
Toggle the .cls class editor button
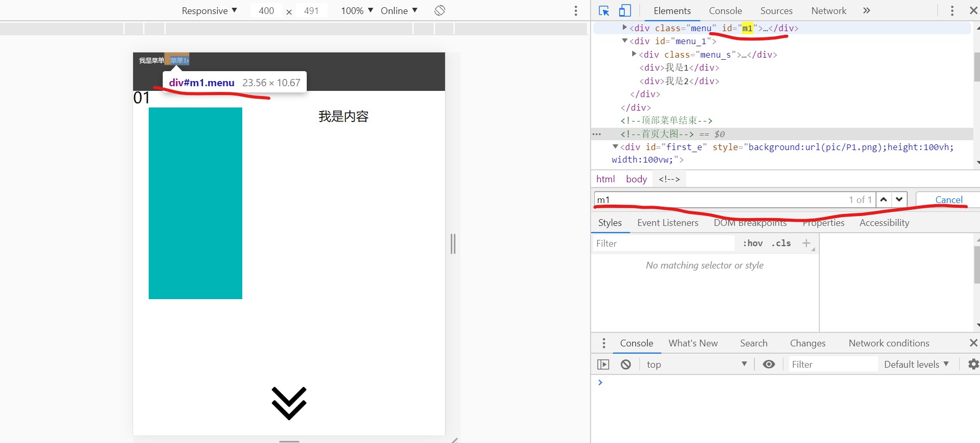click(x=781, y=244)
